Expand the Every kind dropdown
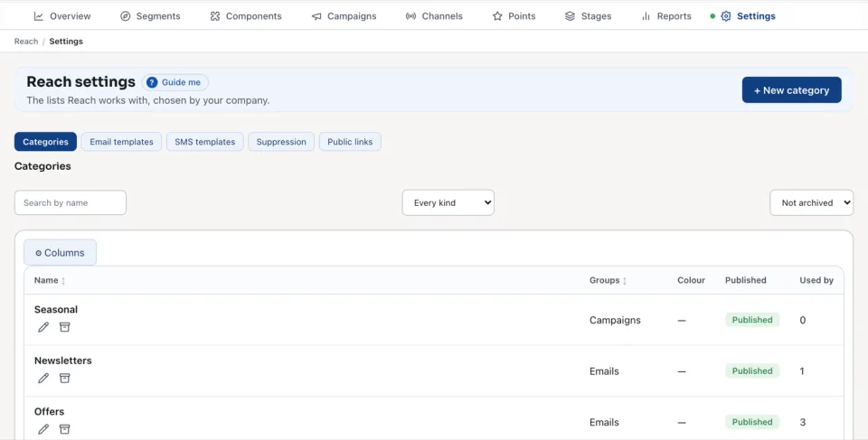868x440 pixels. tap(448, 202)
